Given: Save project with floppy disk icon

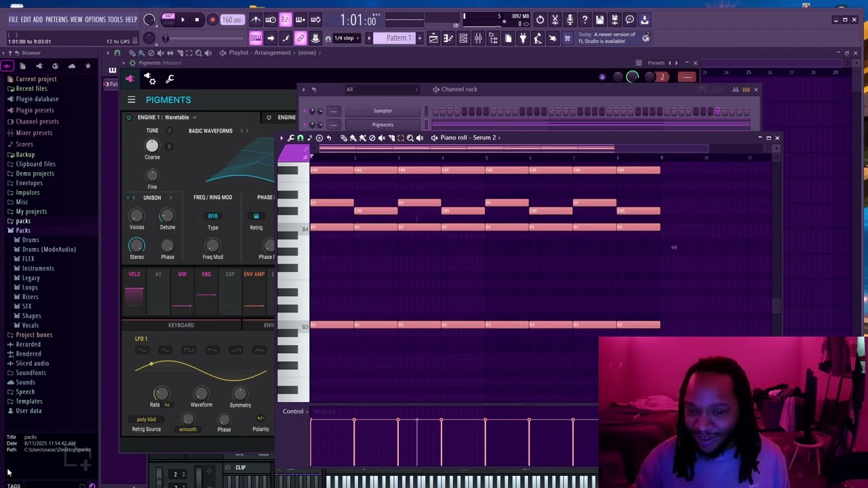Looking at the screenshot, I should [x=599, y=20].
